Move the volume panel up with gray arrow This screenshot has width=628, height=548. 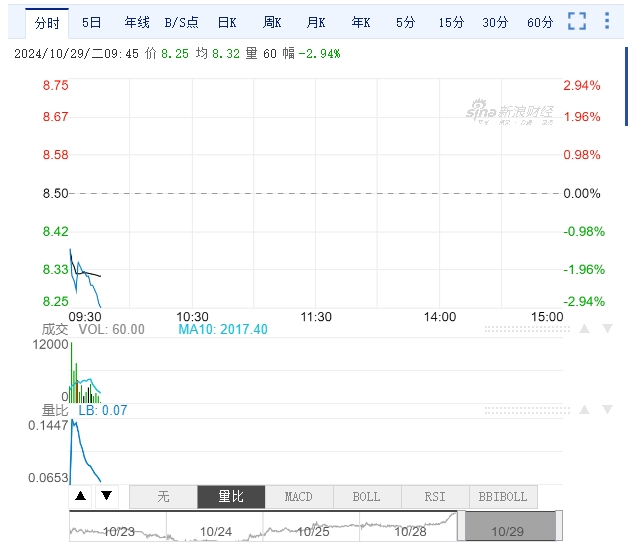pyautogui.click(x=584, y=329)
